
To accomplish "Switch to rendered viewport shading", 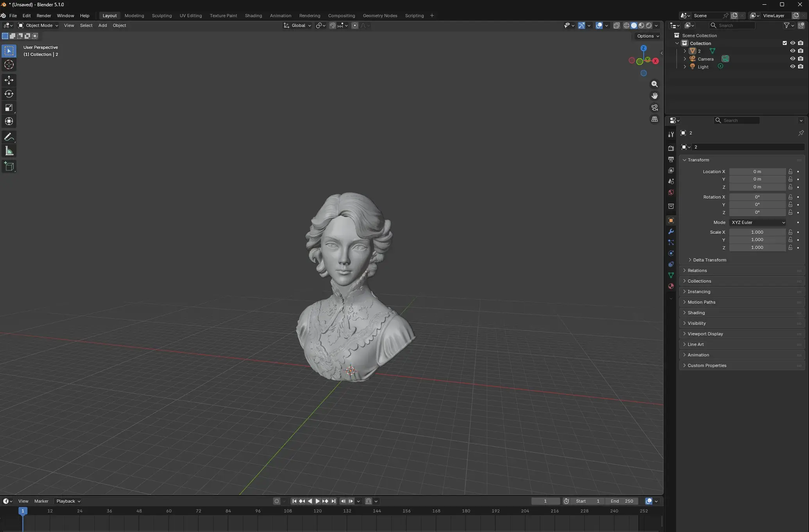I will (649, 25).
